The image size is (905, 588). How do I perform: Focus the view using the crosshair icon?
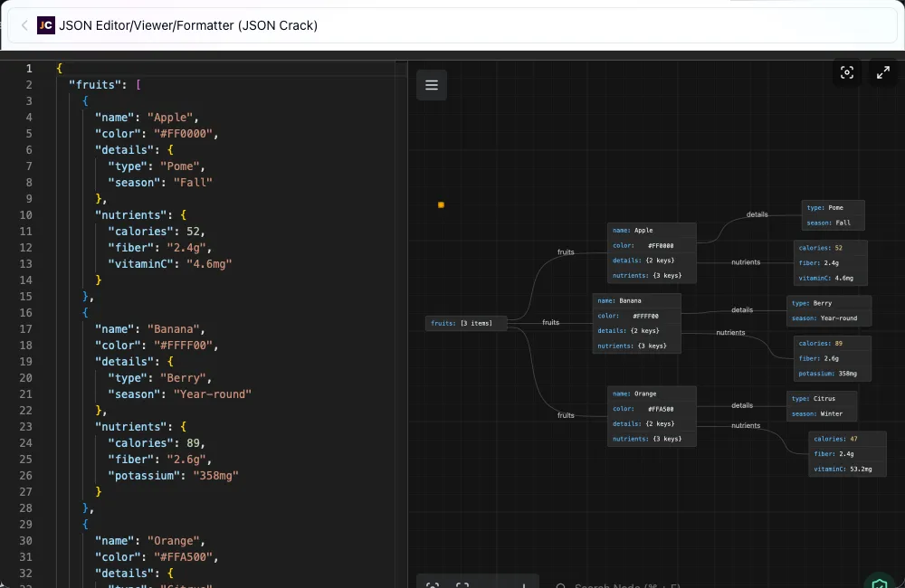click(847, 72)
